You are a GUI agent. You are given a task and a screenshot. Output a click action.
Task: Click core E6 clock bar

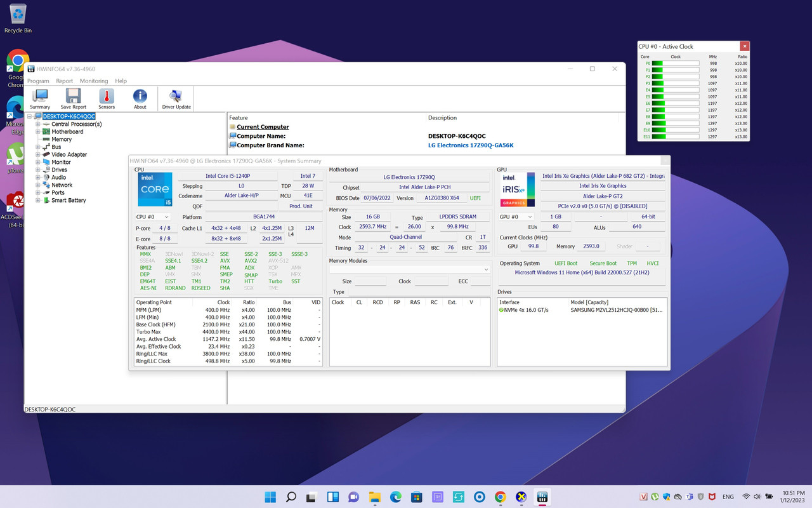(676, 104)
